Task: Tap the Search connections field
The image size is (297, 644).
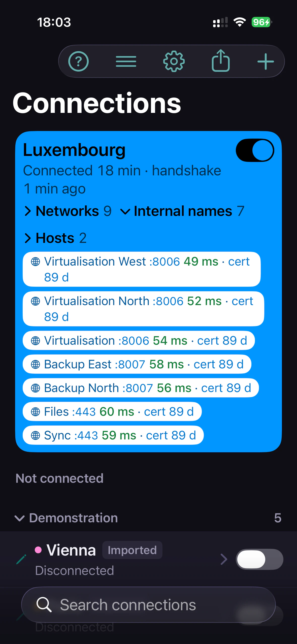Action: tap(148, 605)
